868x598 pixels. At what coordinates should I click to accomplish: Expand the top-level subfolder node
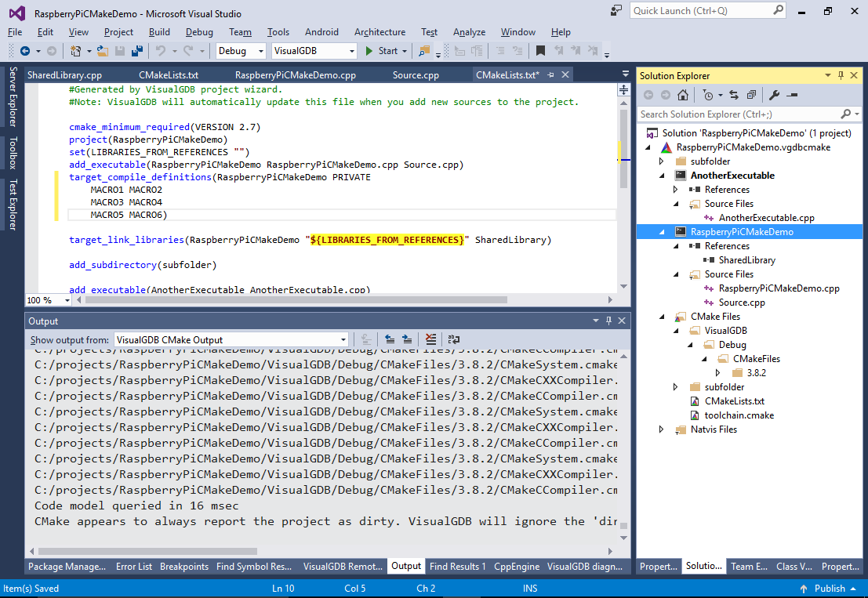click(x=662, y=161)
